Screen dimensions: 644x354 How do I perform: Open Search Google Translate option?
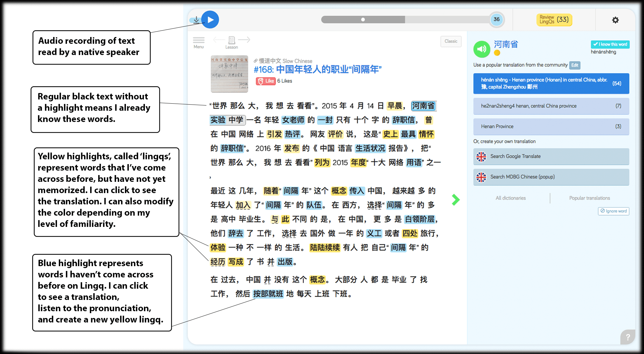tap(551, 156)
